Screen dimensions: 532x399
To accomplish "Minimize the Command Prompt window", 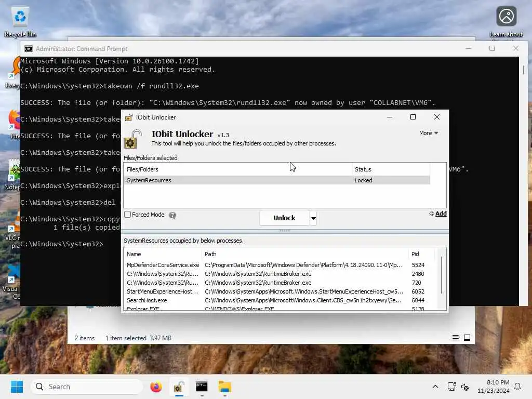I will click(x=469, y=48).
